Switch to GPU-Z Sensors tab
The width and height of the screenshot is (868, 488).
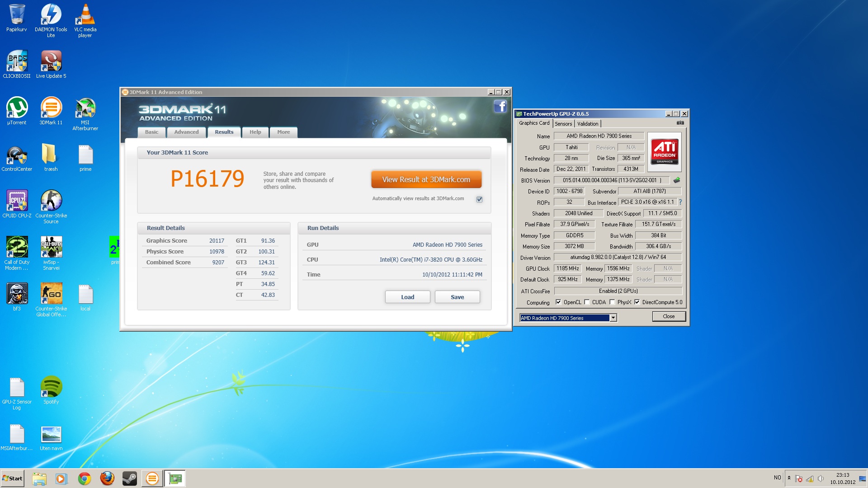pyautogui.click(x=563, y=124)
